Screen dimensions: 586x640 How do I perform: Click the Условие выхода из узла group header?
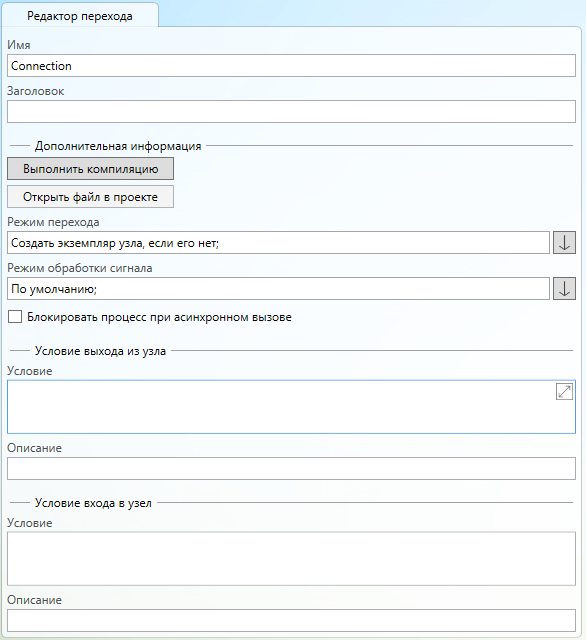(x=100, y=351)
